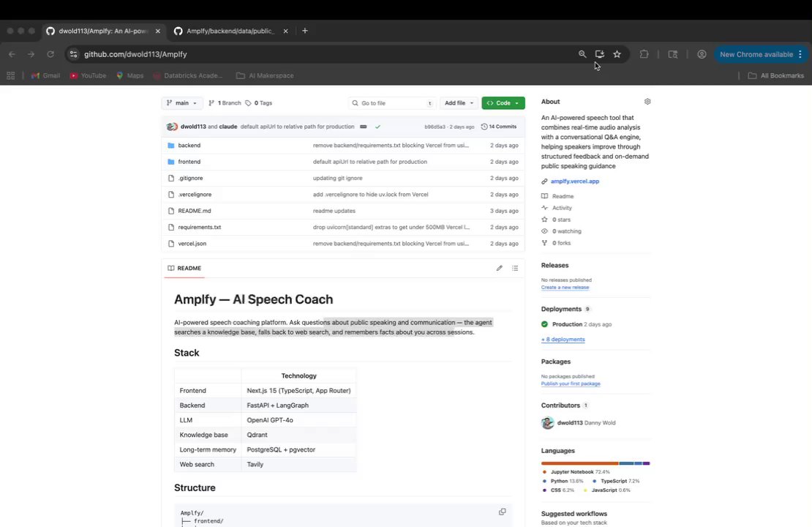Click the All Bookmarks folder
This screenshot has width=812, height=527.
pos(775,75)
